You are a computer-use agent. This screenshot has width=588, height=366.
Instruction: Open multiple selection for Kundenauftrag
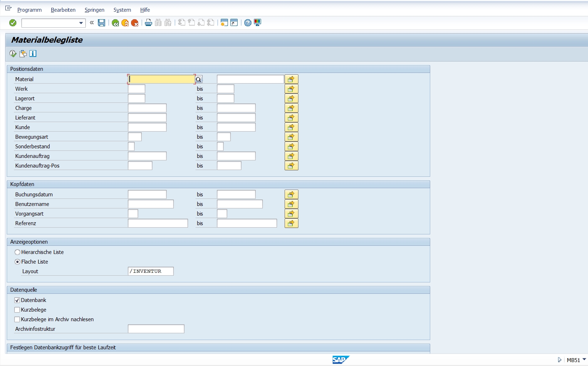tap(291, 156)
